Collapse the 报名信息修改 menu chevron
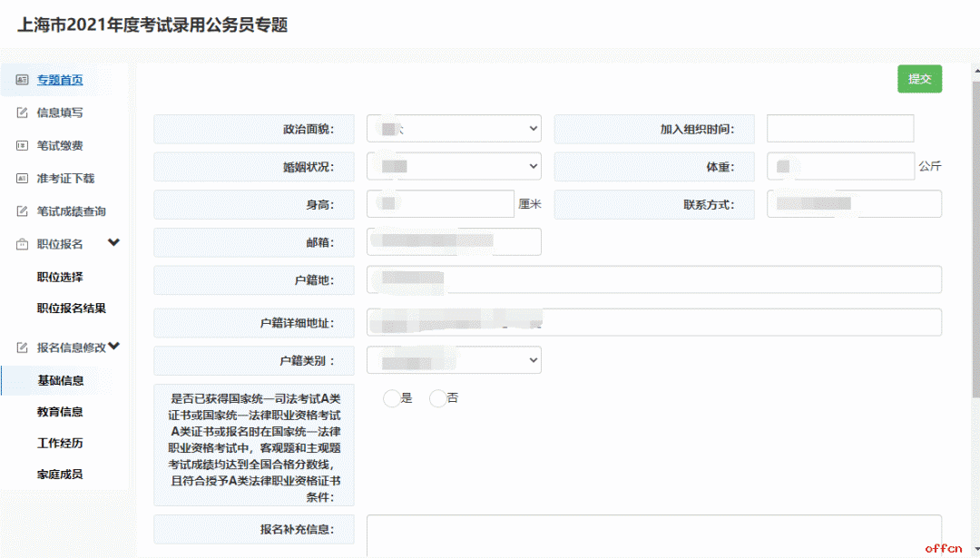 click(114, 347)
